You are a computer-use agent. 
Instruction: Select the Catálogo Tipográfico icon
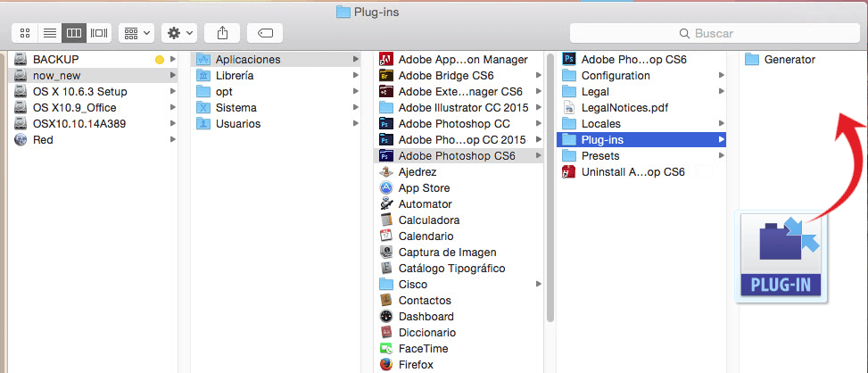tap(386, 269)
